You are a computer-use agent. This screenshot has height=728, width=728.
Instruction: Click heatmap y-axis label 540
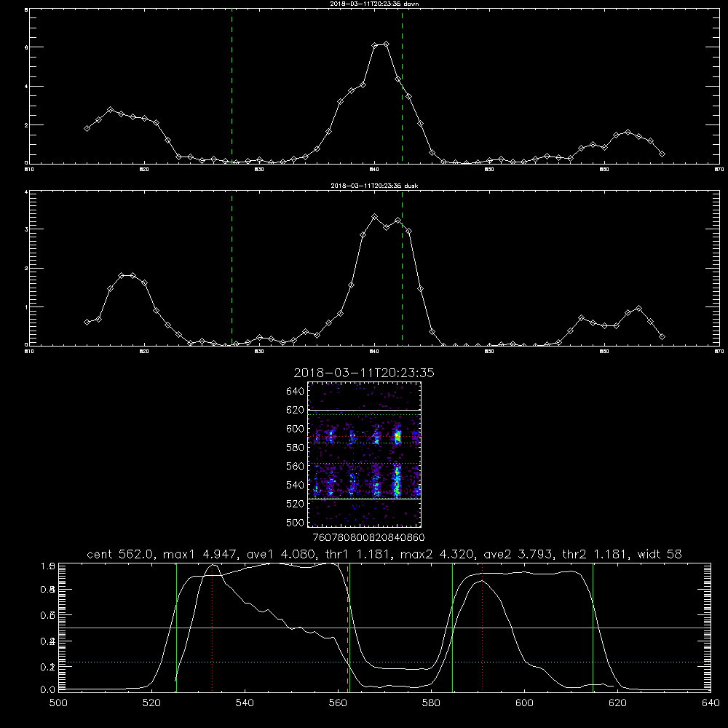295,485
